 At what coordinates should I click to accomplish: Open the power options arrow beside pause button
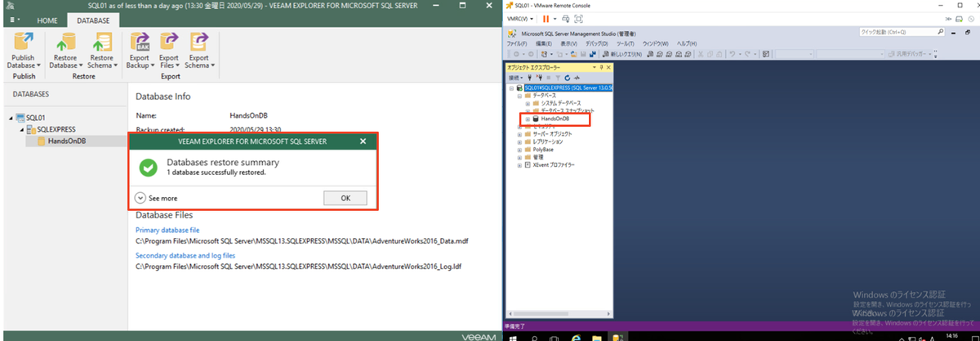coord(555,18)
